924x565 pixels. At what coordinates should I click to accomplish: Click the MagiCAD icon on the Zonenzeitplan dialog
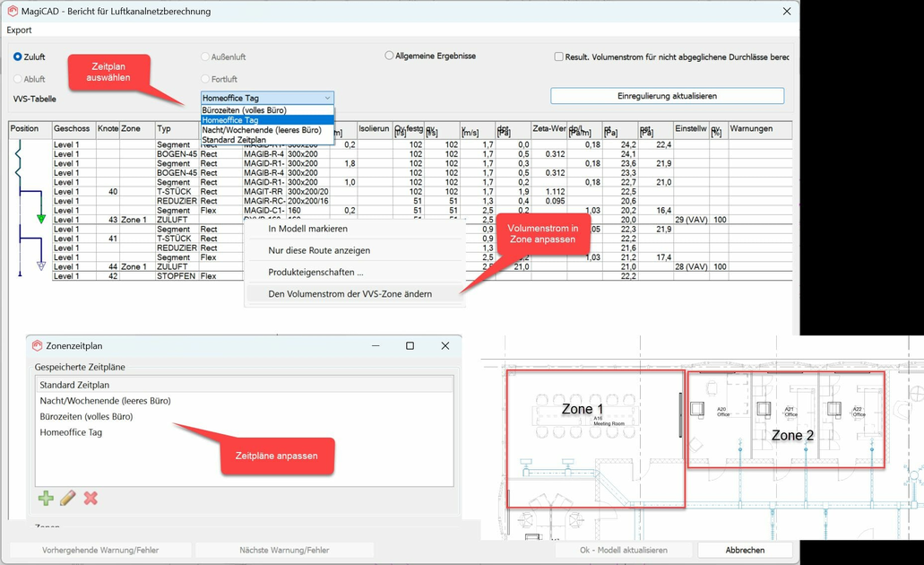tap(35, 345)
